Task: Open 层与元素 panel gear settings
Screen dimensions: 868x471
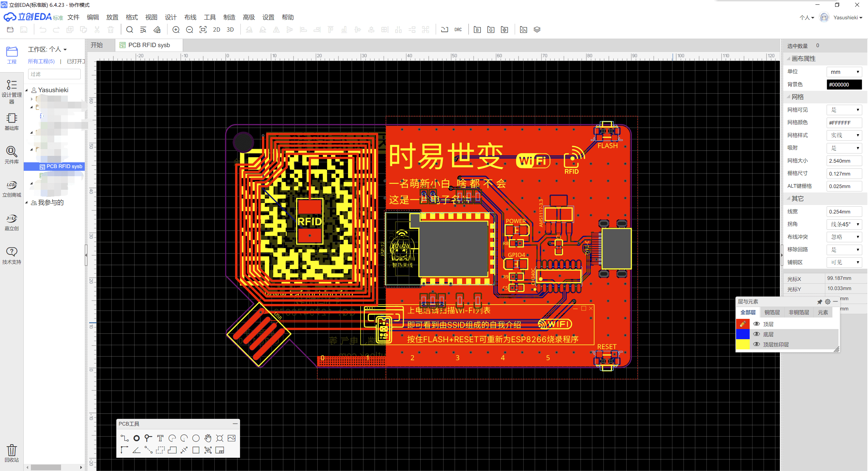Action: pyautogui.click(x=828, y=302)
